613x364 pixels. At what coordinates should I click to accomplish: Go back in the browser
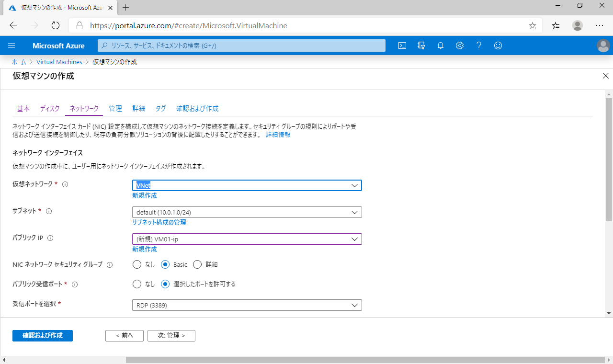13,25
